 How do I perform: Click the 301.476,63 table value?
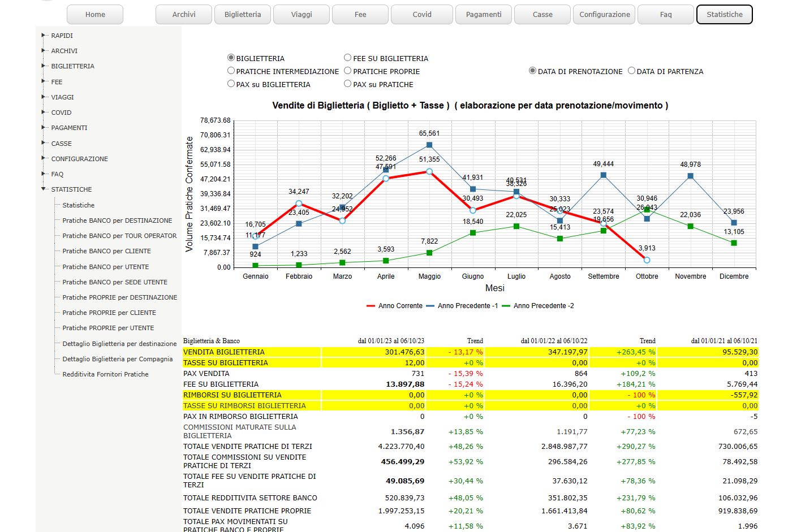coord(404,352)
